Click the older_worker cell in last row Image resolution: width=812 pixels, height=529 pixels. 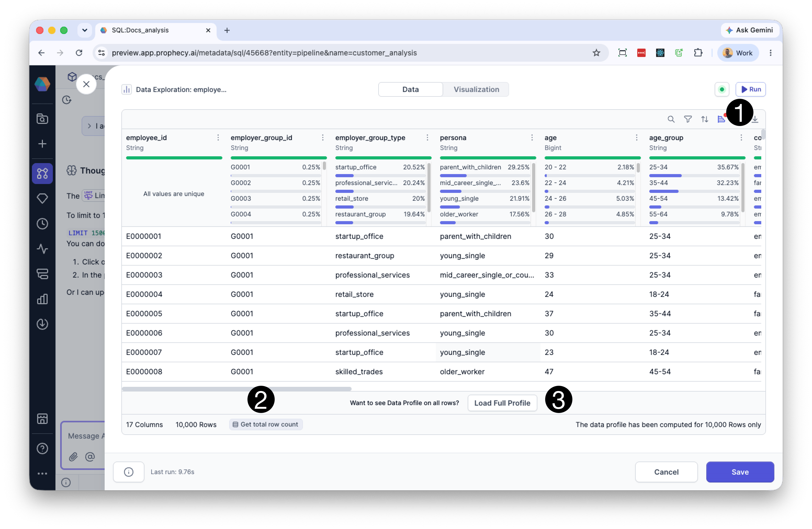[488, 371]
